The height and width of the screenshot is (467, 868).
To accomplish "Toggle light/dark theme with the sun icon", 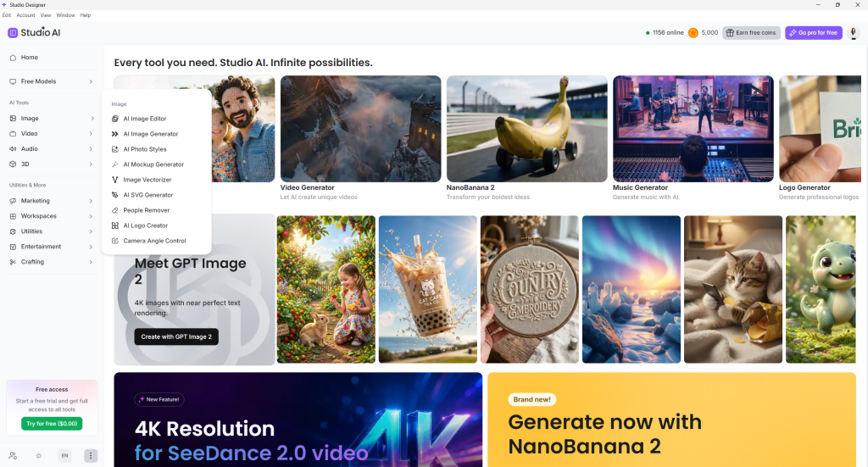I will click(38, 456).
